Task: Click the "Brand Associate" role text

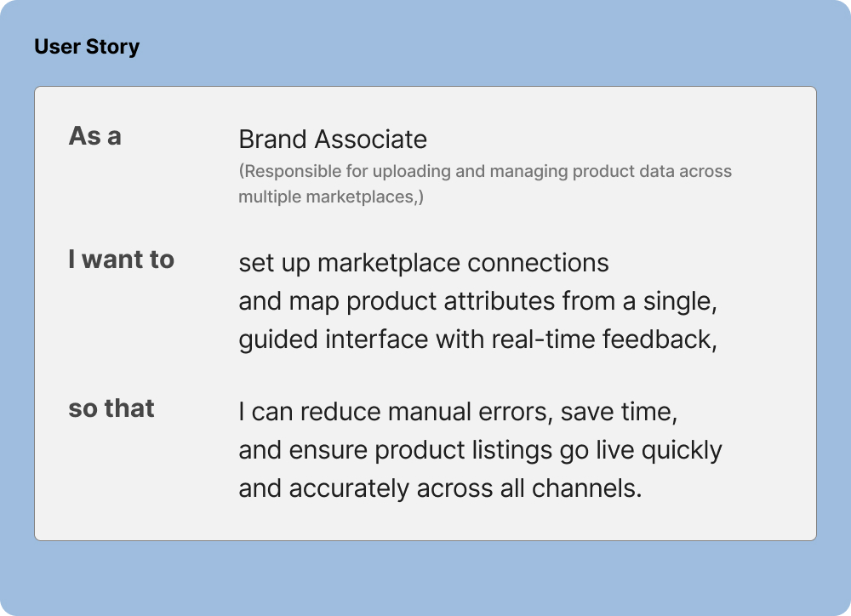Action: [333, 139]
